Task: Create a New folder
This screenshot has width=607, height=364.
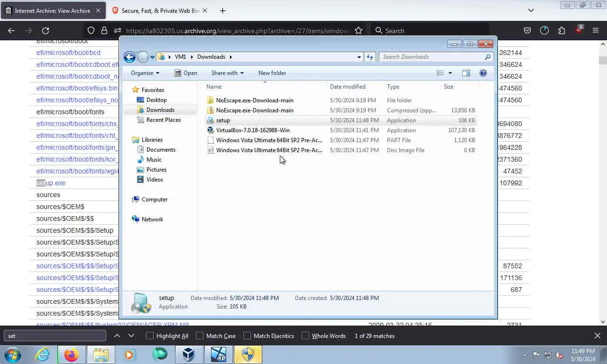Action: coord(272,73)
